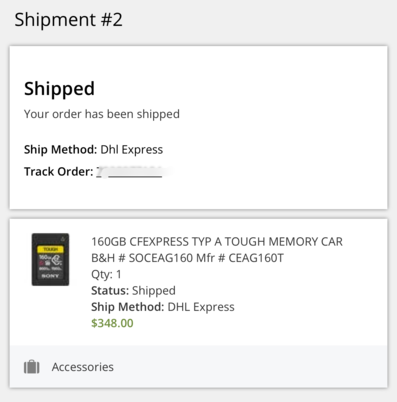The height and width of the screenshot is (402, 397).
Task: Click the SONY logo on product image
Action: pos(50,276)
